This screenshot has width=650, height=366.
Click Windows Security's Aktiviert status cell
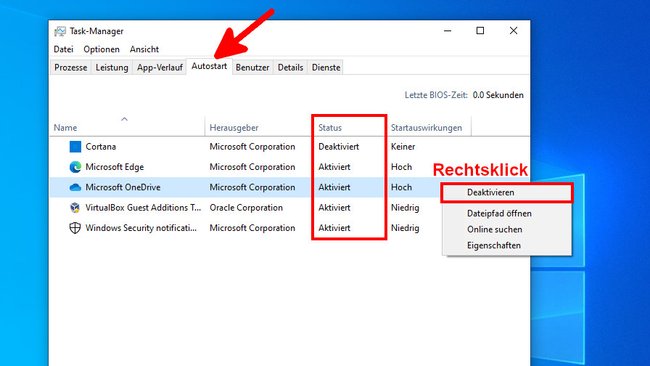pos(334,228)
